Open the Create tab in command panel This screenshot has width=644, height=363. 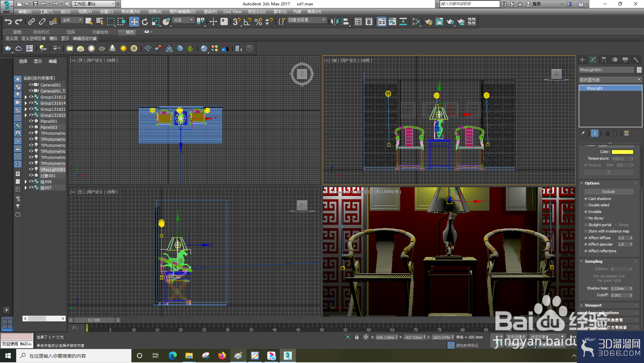(582, 60)
